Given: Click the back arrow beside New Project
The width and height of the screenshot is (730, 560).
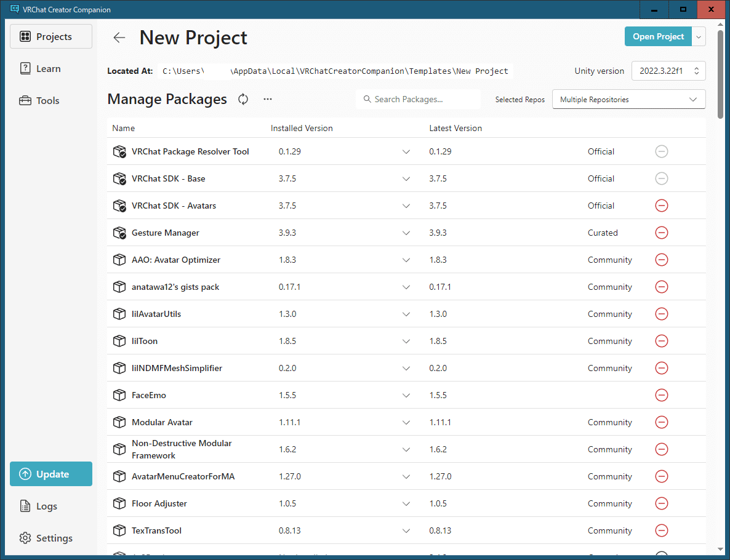Looking at the screenshot, I should click(x=119, y=38).
